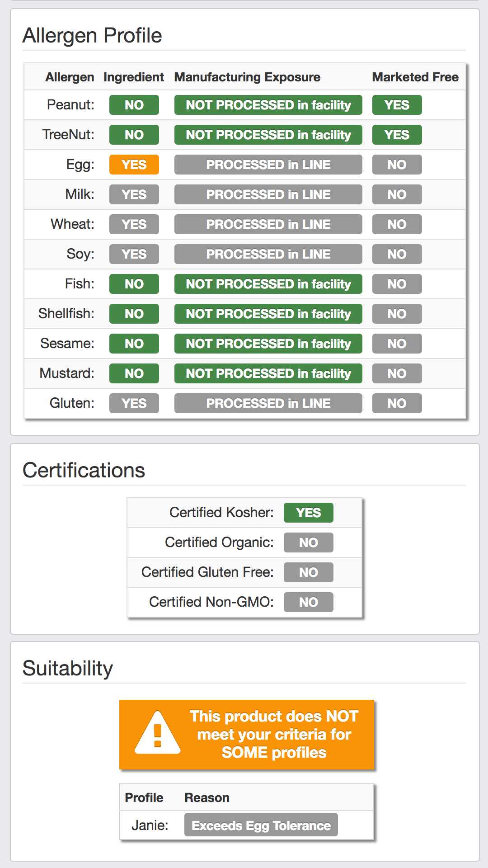This screenshot has width=488, height=868.
Task: Select Certified Gluten Free NO badge
Action: [309, 572]
